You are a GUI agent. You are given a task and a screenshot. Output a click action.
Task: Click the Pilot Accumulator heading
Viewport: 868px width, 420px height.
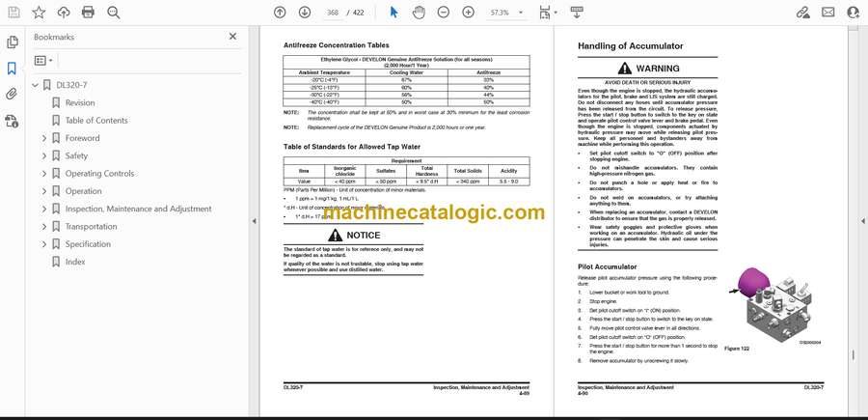point(608,267)
